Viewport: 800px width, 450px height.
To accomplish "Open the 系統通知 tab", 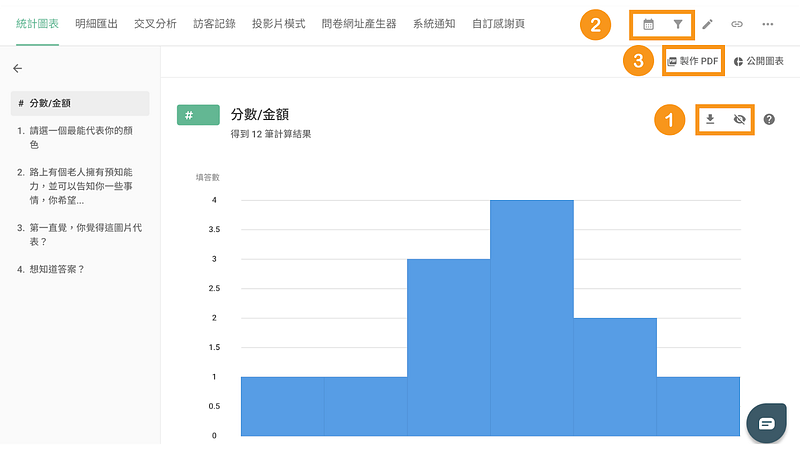I will pos(434,23).
